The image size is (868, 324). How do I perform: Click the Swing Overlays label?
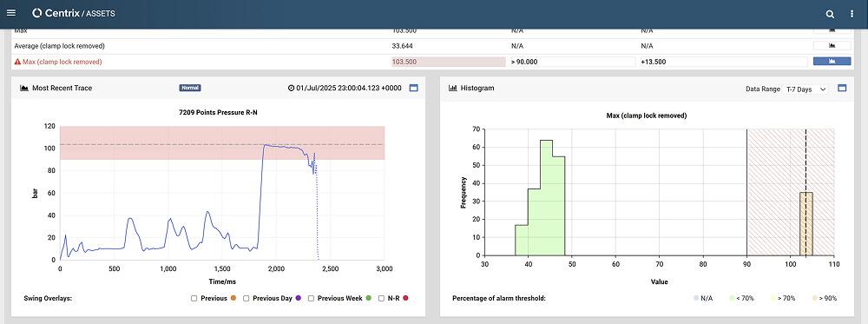(48, 298)
